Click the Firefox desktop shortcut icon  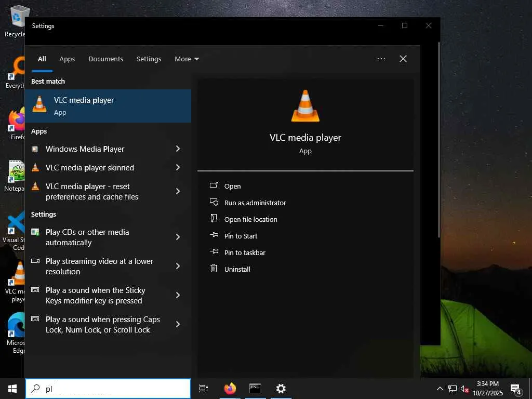tap(16, 124)
